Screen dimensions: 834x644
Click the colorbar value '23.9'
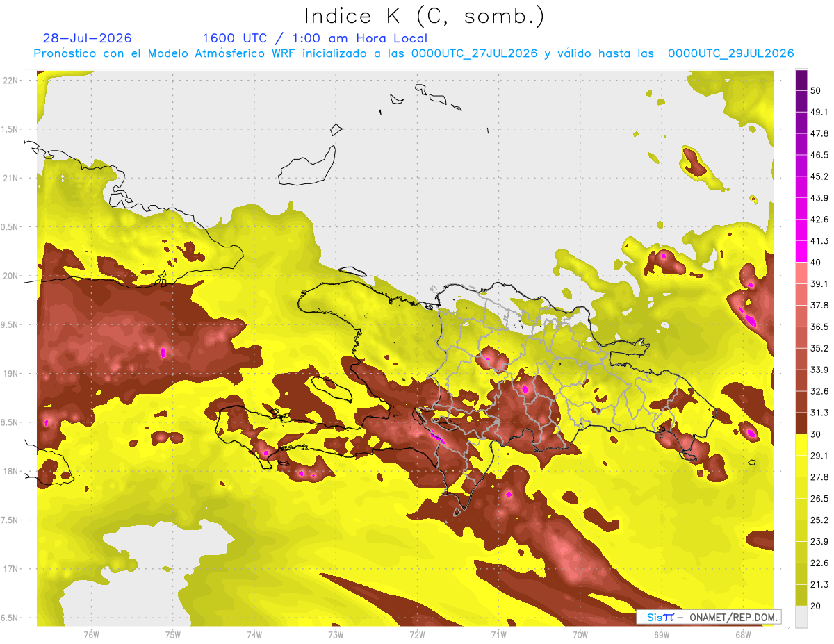(x=819, y=541)
